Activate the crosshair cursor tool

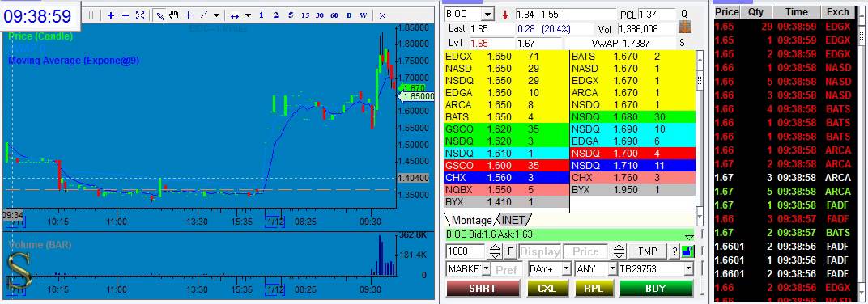[188, 15]
